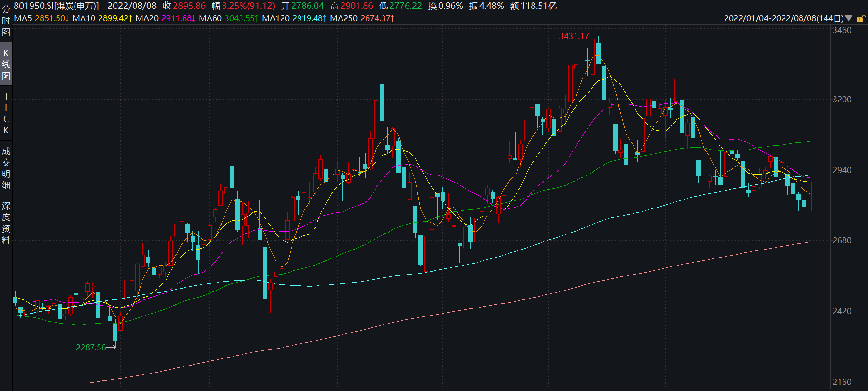Toggle the lock icon beside the date range
Viewport: 868px width, 391px height.
coord(860,19)
